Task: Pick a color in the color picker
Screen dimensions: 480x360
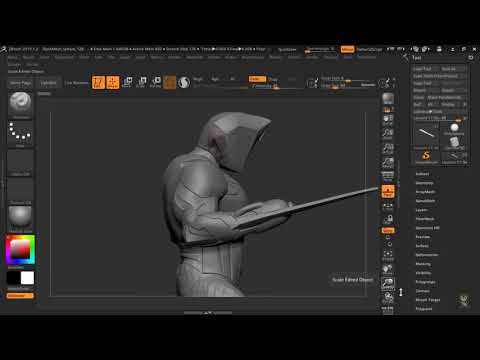Action: coord(20,250)
